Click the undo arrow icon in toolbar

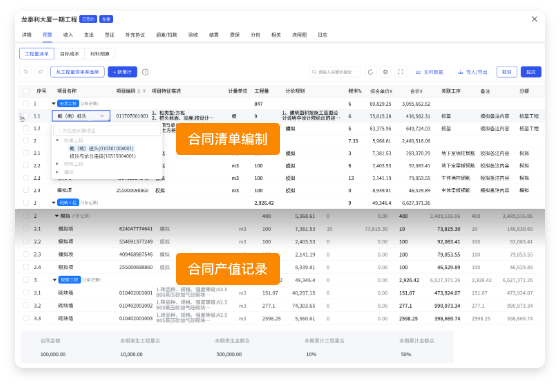click(26, 72)
